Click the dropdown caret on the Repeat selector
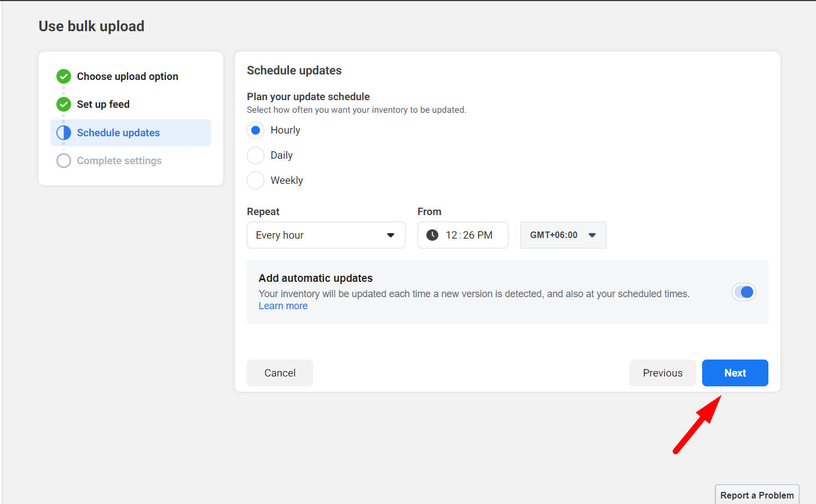The image size is (816, 504). tap(391, 235)
